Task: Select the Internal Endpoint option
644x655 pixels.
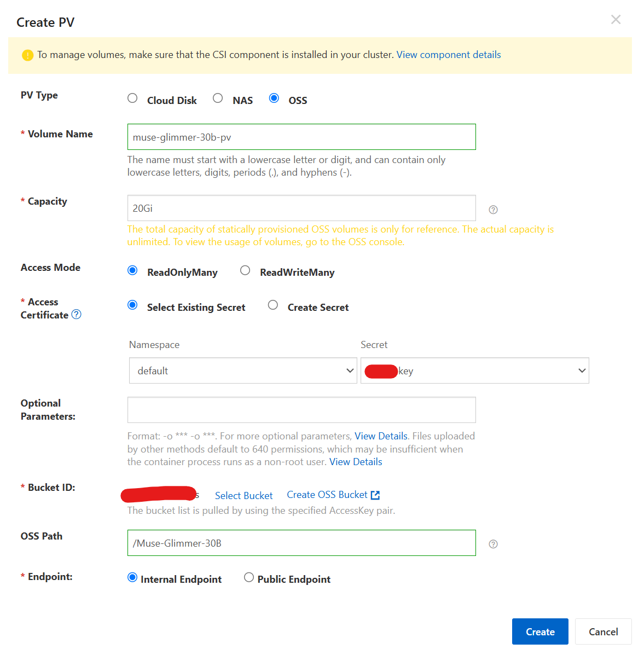Action: tap(132, 577)
